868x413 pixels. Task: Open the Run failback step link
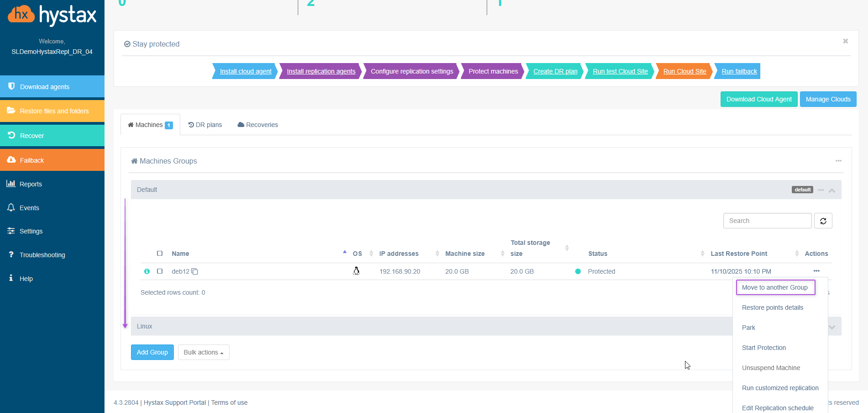(739, 71)
